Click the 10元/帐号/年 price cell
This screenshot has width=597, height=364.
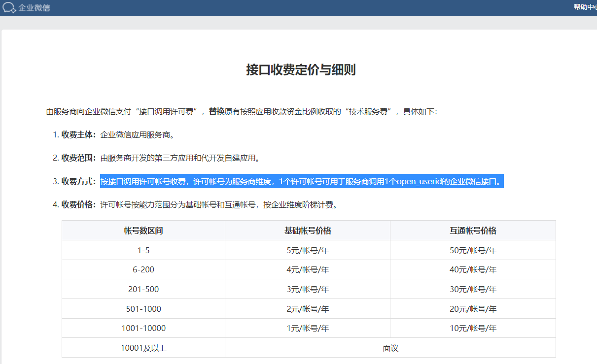click(x=473, y=329)
